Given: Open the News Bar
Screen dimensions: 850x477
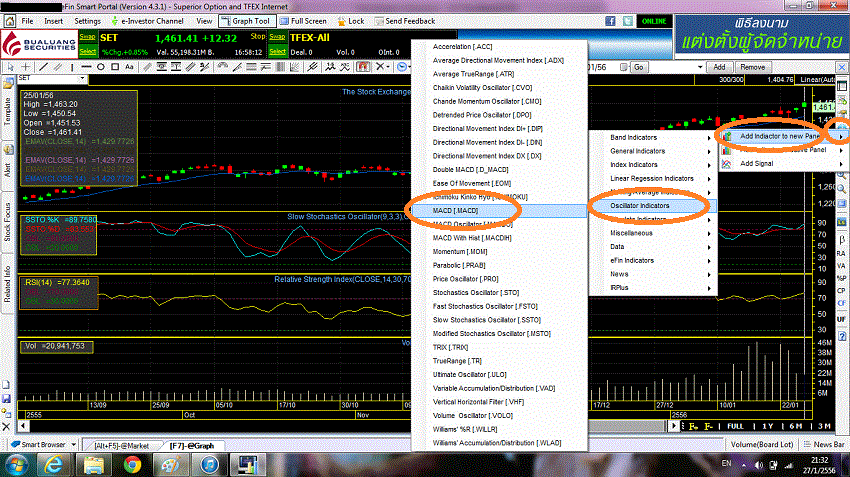Looking at the screenshot, I should (x=825, y=444).
